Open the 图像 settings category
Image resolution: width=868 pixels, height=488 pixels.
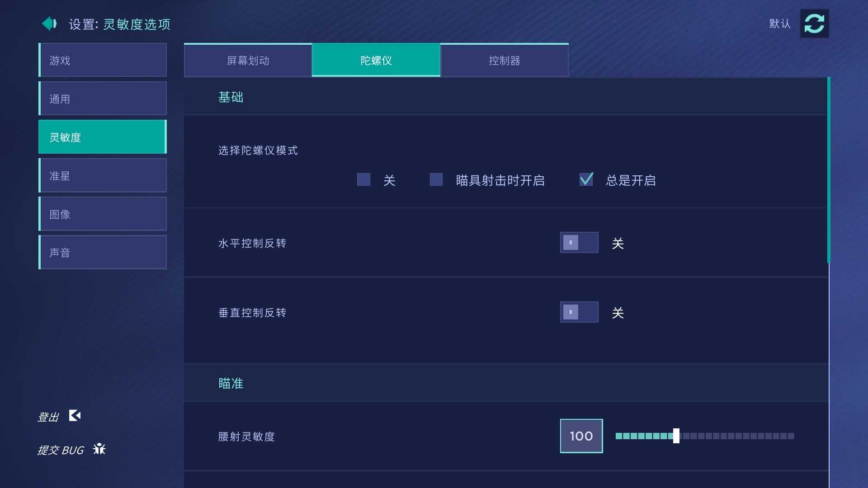(103, 214)
